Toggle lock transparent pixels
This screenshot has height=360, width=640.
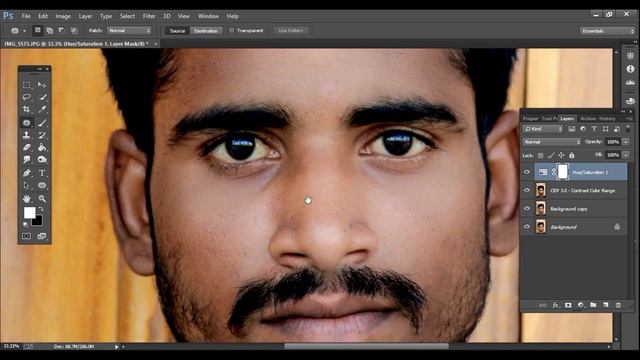coord(540,155)
